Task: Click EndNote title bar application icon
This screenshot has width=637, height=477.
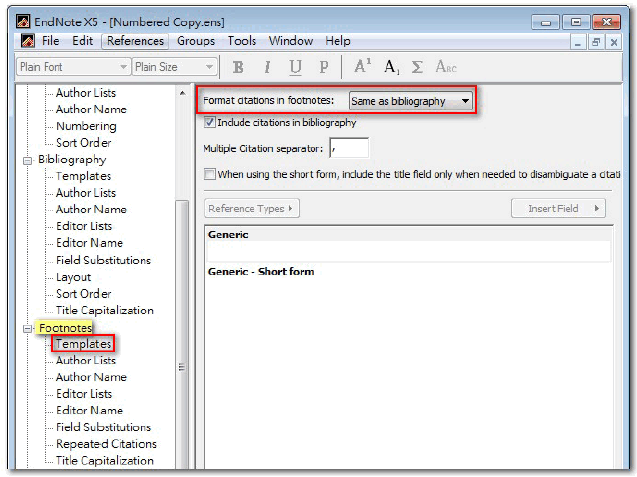Action: [x=23, y=21]
